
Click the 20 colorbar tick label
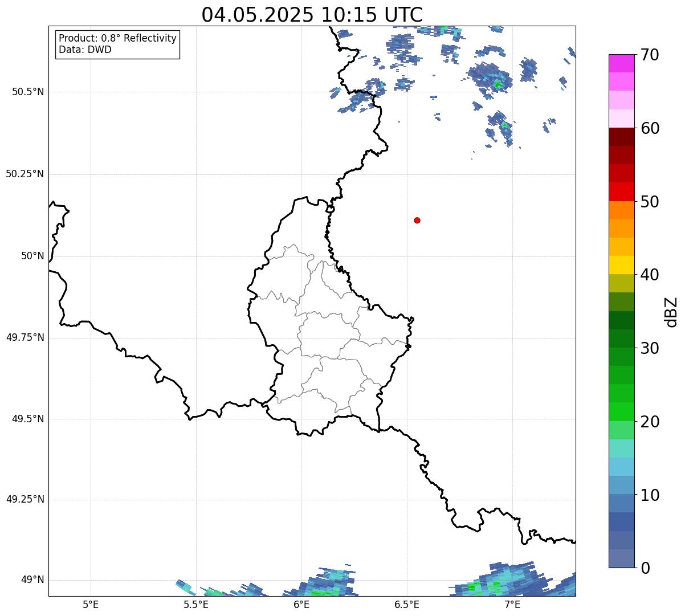pyautogui.click(x=650, y=422)
